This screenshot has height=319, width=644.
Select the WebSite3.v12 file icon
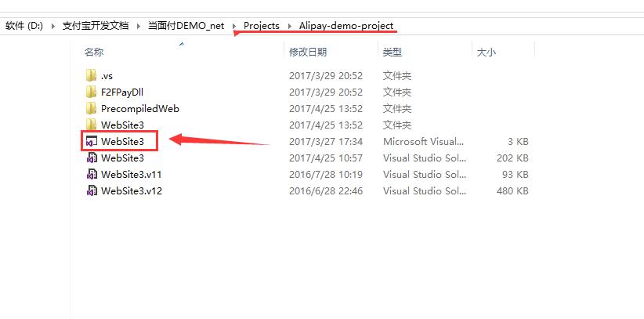(91, 190)
